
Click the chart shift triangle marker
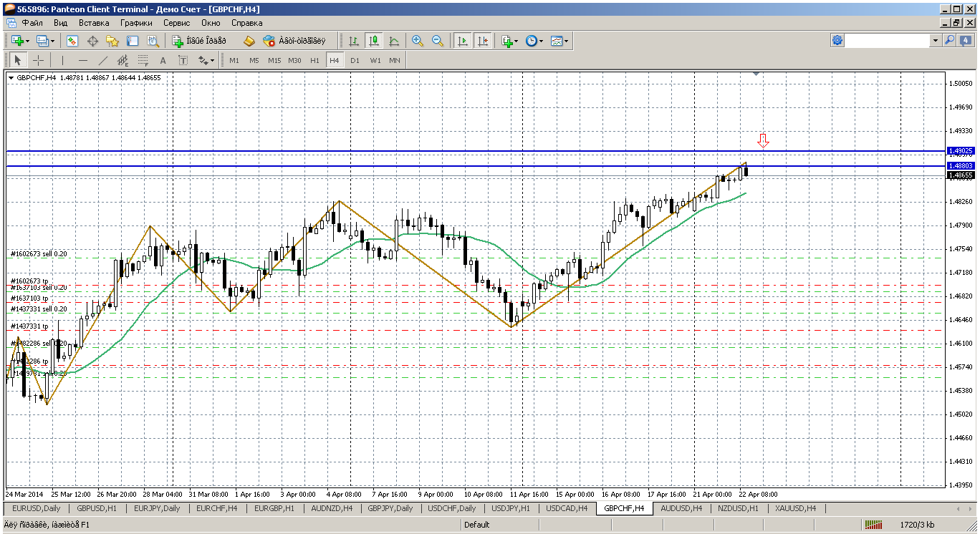click(756, 74)
